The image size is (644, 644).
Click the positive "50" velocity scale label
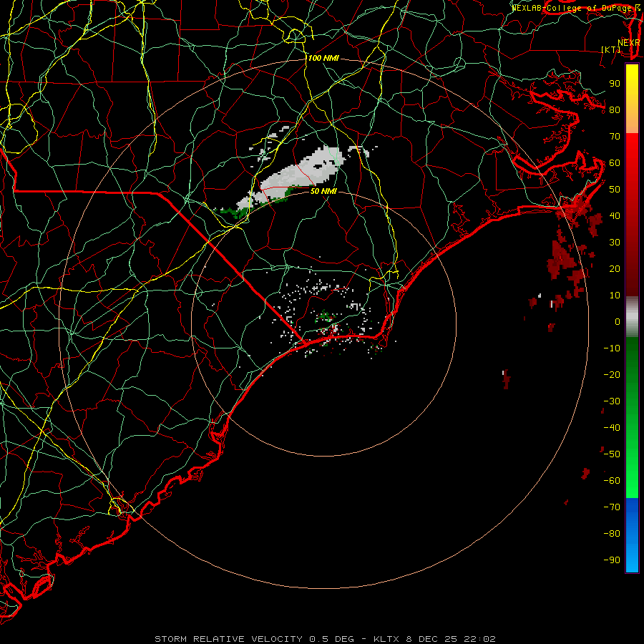(615, 190)
